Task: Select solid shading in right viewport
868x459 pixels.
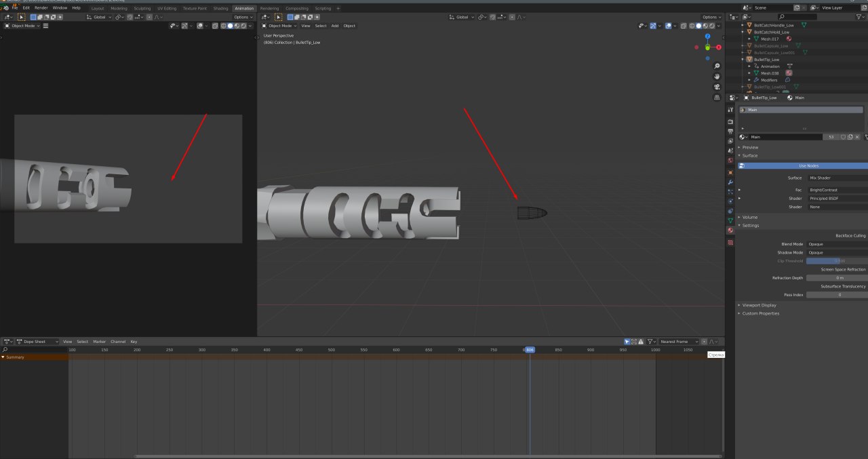Action: [698, 26]
